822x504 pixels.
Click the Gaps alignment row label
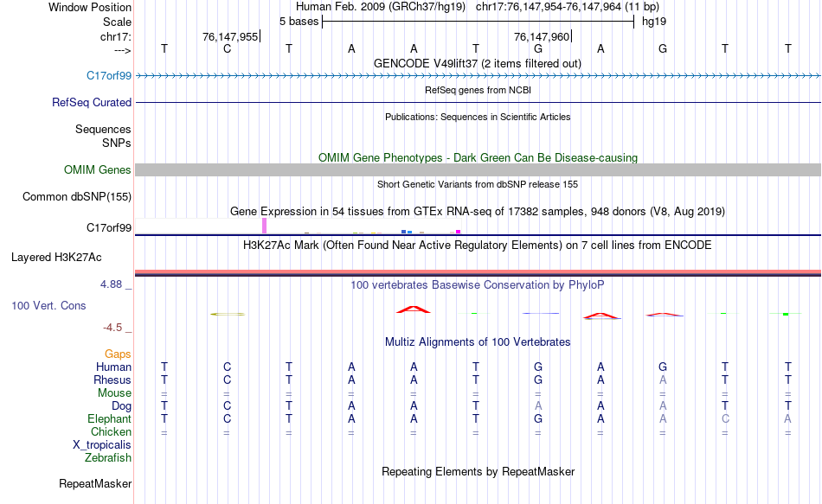pos(118,354)
